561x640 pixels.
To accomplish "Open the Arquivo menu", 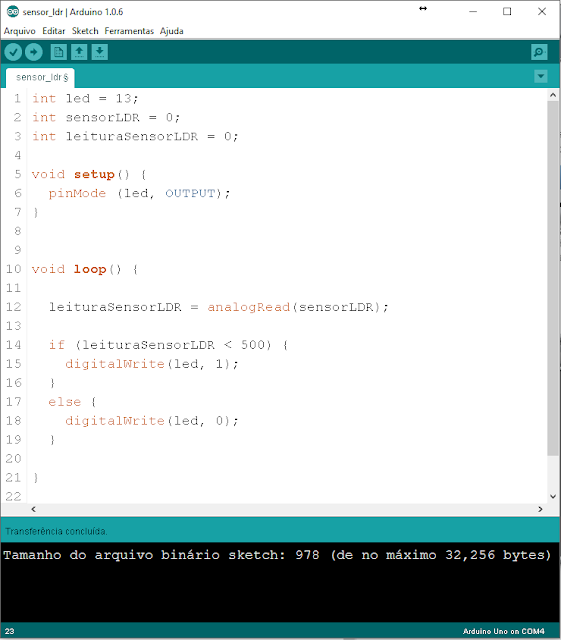I will 20,31.
